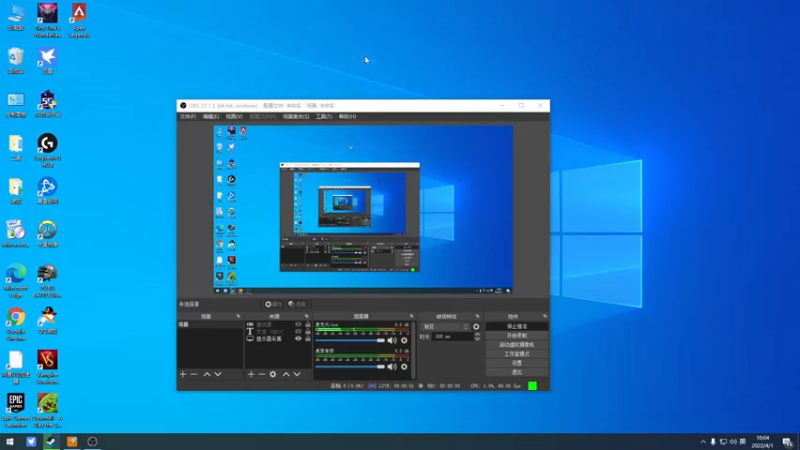
Task: Select the 场景 item in scene list
Action: 210,324
